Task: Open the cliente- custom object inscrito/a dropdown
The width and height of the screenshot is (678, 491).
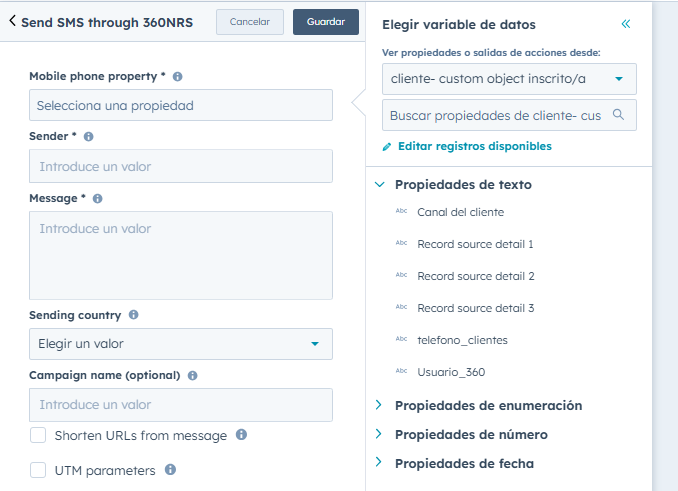Action: click(x=508, y=78)
